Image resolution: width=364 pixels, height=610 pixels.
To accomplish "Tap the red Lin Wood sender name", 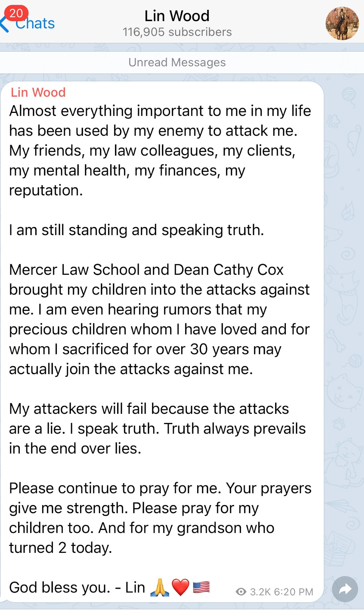I will pyautogui.click(x=38, y=93).
